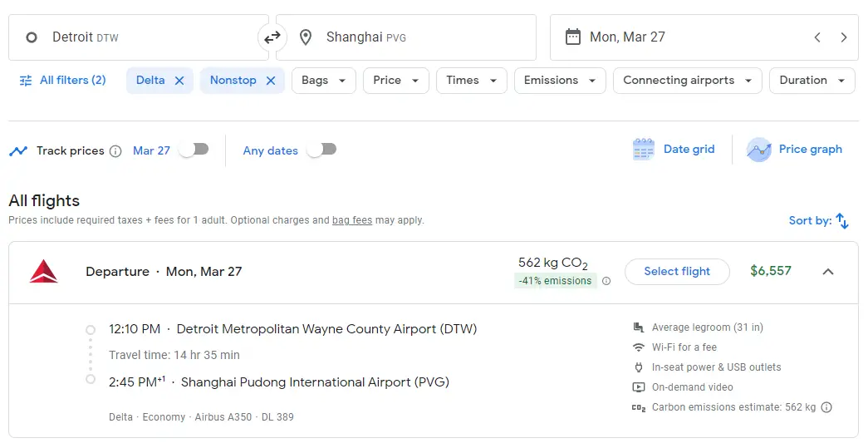Enable price tracking for Mar 27

(x=194, y=150)
